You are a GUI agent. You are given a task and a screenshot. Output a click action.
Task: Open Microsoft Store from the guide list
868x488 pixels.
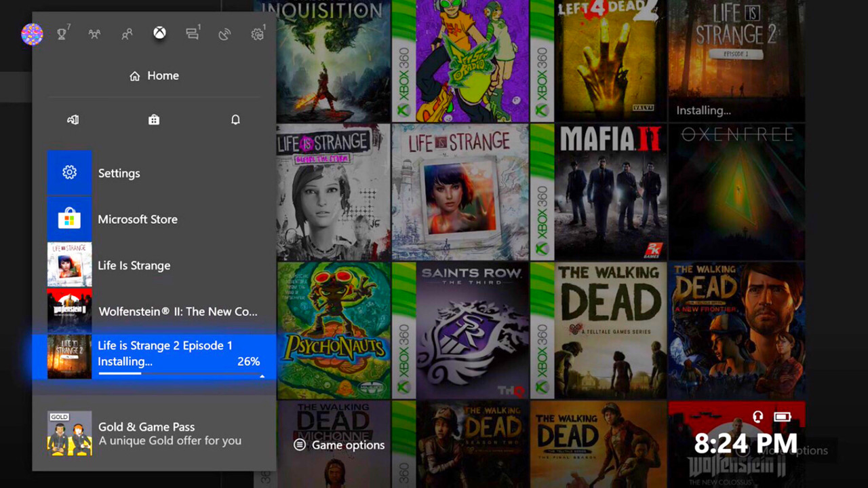coord(154,219)
